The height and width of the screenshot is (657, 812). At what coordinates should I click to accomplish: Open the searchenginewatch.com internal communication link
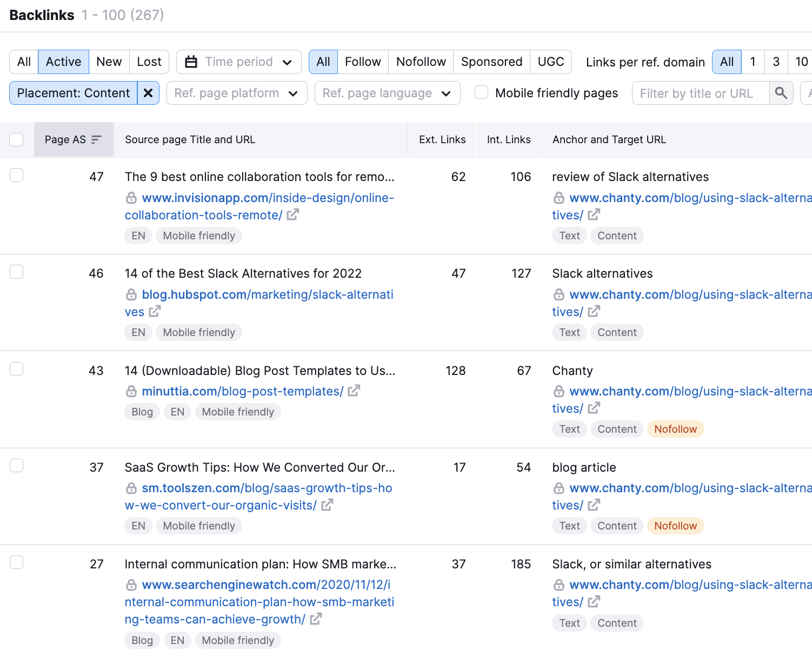[x=259, y=602]
